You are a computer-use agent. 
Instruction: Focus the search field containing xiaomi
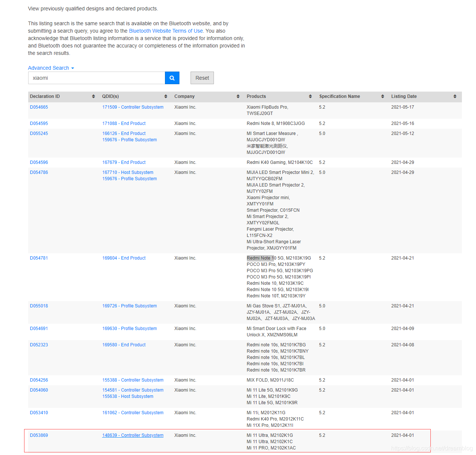[x=96, y=78]
